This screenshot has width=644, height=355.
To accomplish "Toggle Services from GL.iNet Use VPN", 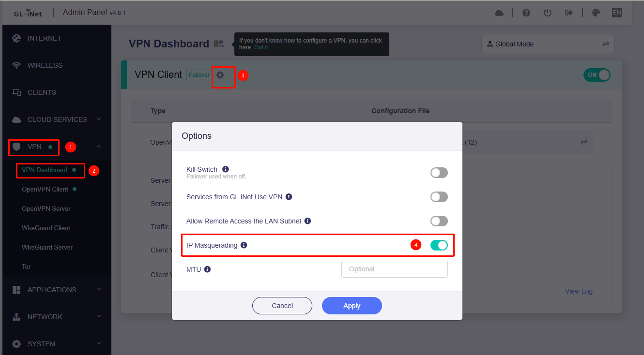I will tap(439, 197).
